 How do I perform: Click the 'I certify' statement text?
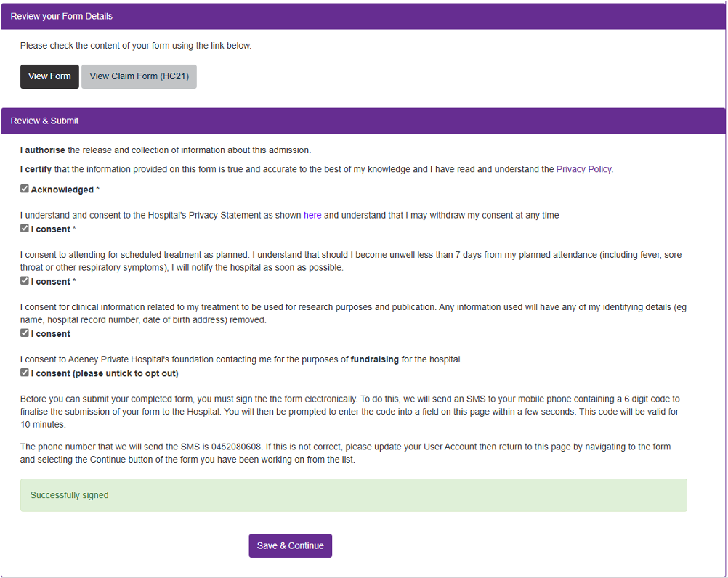[317, 169]
